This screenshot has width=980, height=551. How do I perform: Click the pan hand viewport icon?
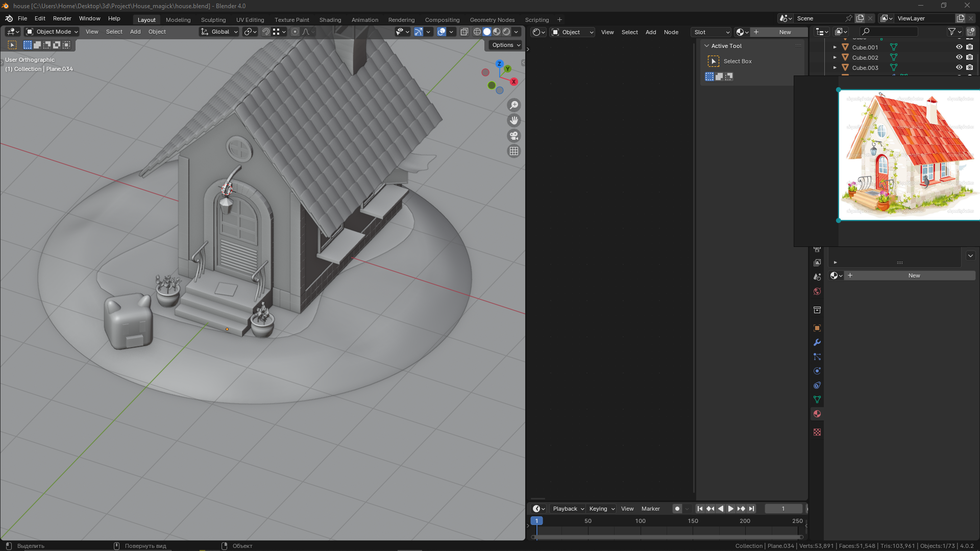pos(514,120)
